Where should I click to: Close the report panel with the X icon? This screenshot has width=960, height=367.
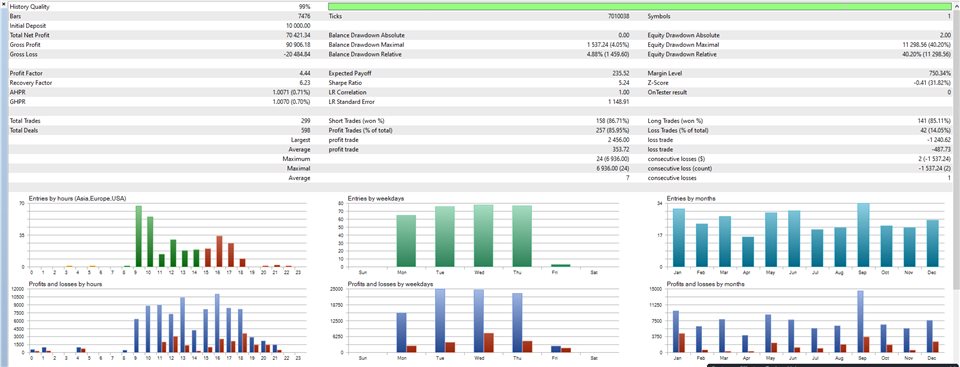[4, 4]
